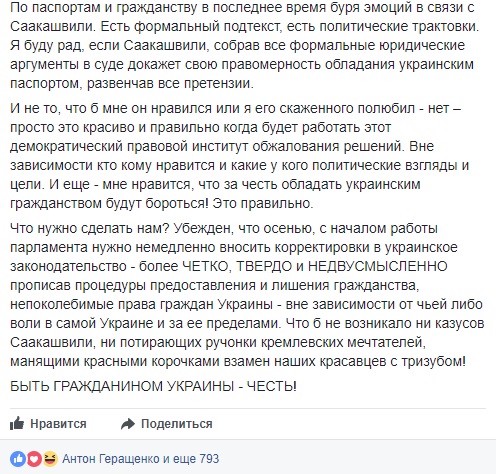Click the first paragraph about паспортам и гражданству
This screenshot has width=496, height=474.
[x=244, y=45]
